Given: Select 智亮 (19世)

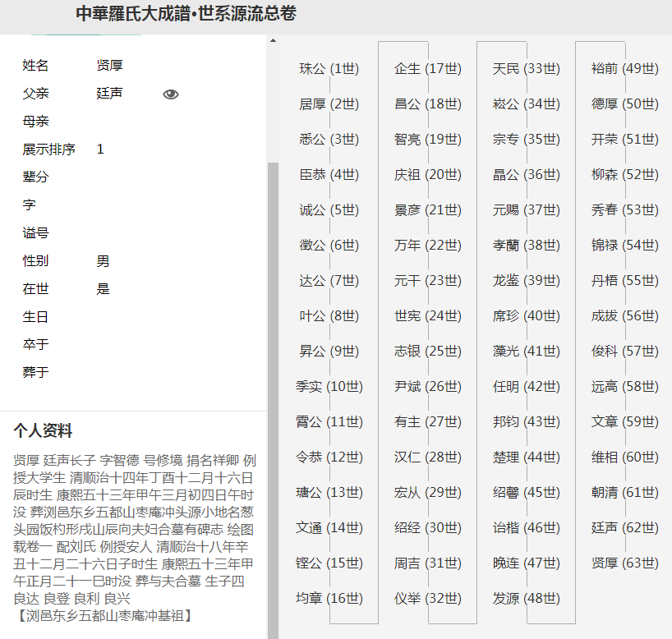Looking at the screenshot, I should [428, 140].
